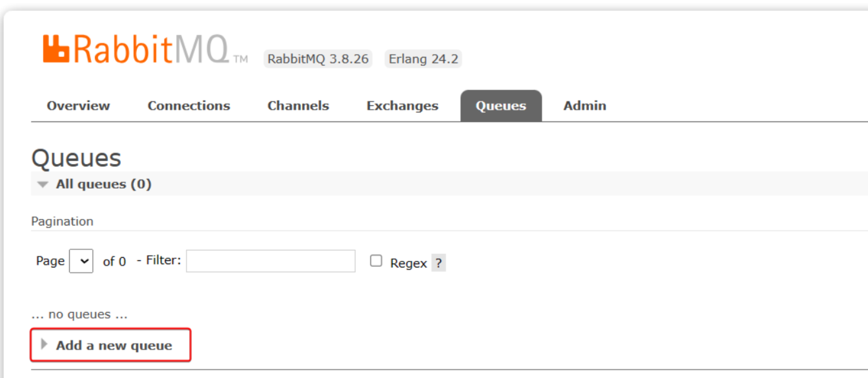
Task: Click the Erlang 24.2 version badge
Action: (x=423, y=59)
